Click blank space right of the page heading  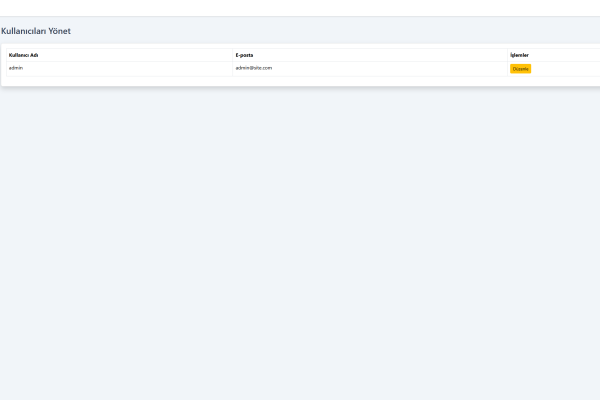coord(300,31)
